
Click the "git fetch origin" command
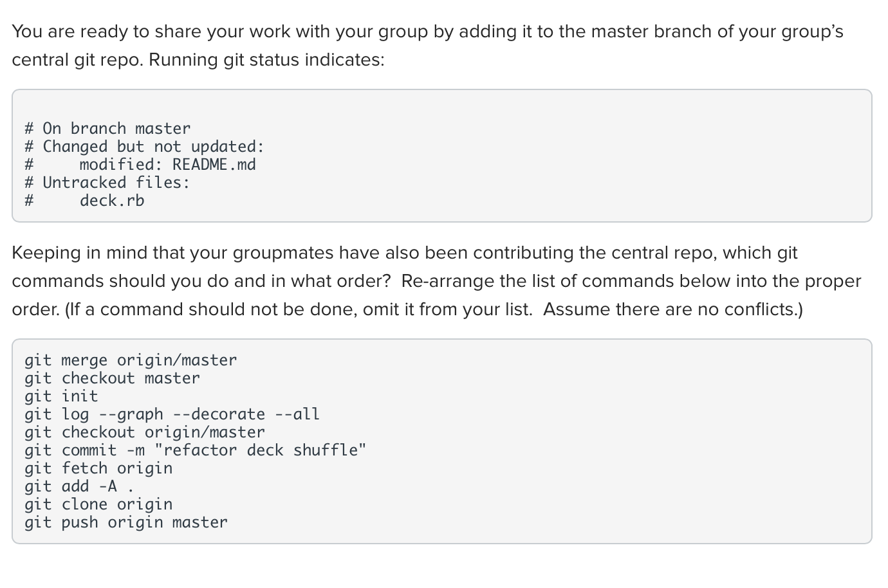[x=98, y=468]
